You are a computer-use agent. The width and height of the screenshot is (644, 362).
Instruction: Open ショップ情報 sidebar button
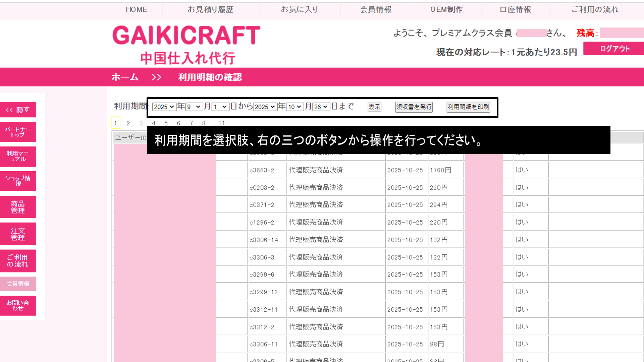click(18, 181)
